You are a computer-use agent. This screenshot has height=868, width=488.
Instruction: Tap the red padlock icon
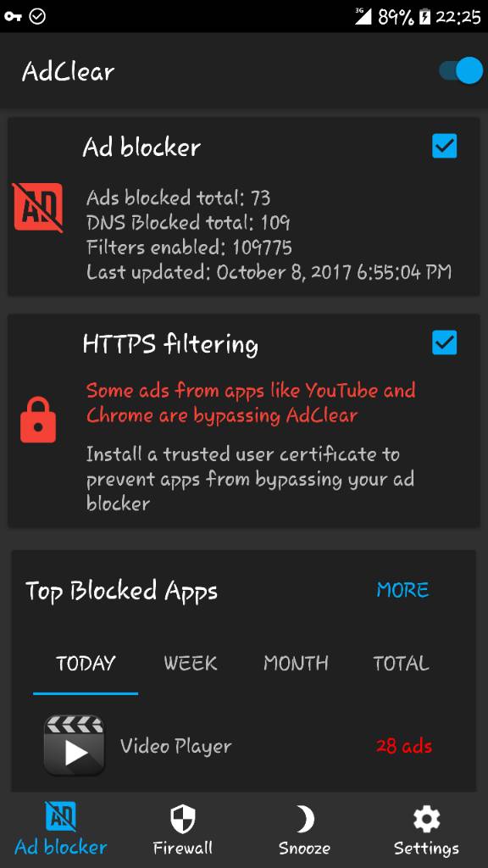(x=38, y=420)
